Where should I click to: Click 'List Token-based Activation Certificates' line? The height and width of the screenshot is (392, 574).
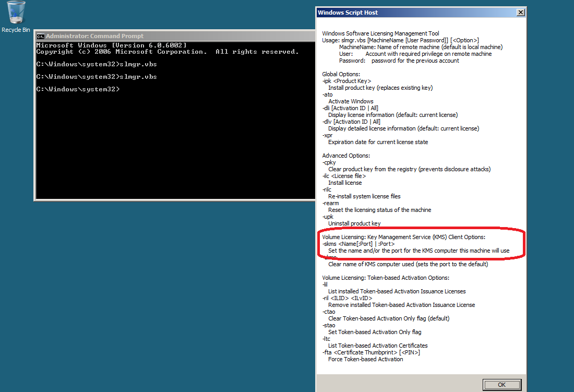[x=378, y=346]
